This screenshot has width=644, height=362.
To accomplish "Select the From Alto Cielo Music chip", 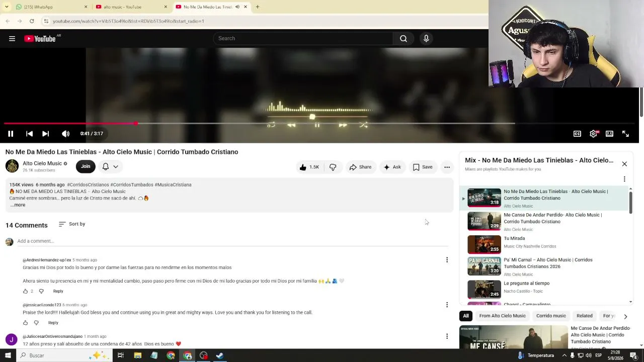I will 502,316.
